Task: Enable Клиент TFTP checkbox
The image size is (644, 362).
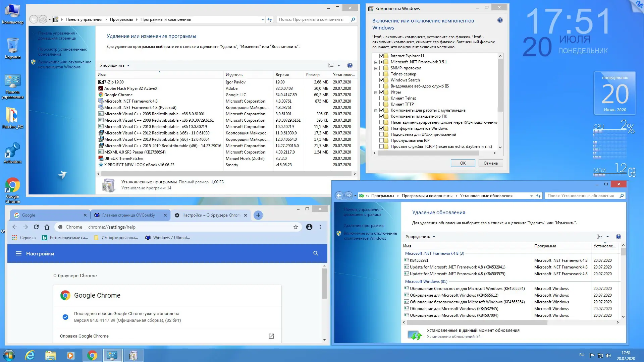Action: pyautogui.click(x=381, y=104)
